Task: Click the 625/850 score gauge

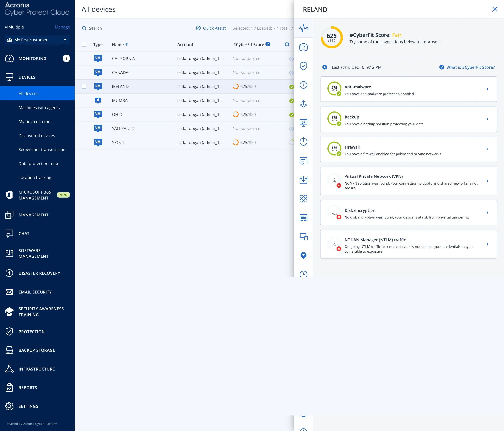Action: click(x=332, y=37)
